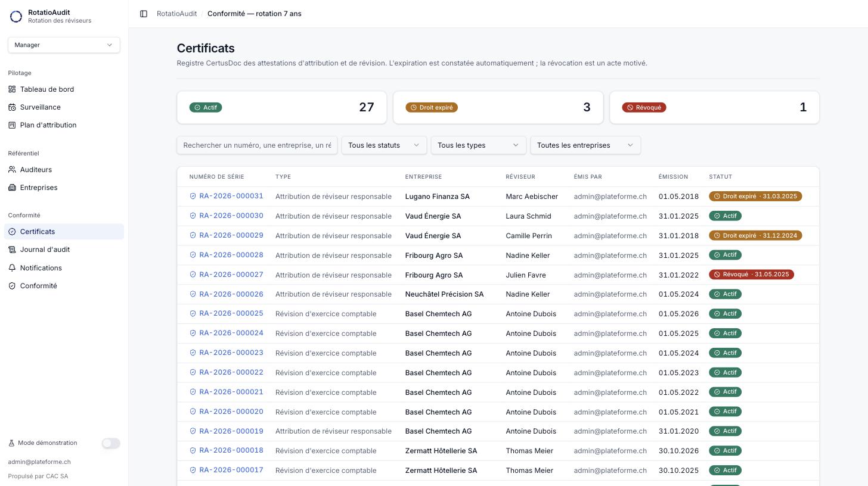
Task: Click the Tableau de bord icon
Action: (x=12, y=89)
